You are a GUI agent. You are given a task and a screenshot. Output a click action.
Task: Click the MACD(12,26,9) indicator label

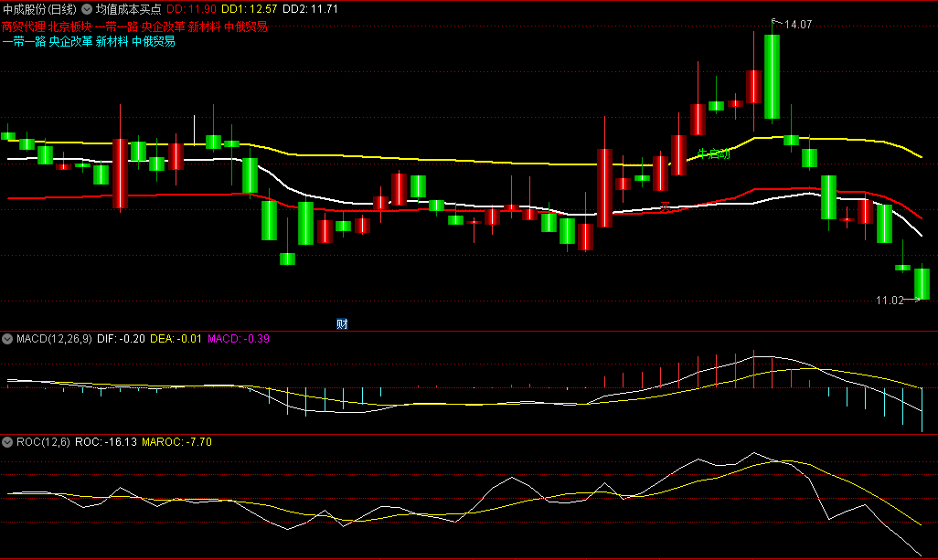[x=55, y=339]
